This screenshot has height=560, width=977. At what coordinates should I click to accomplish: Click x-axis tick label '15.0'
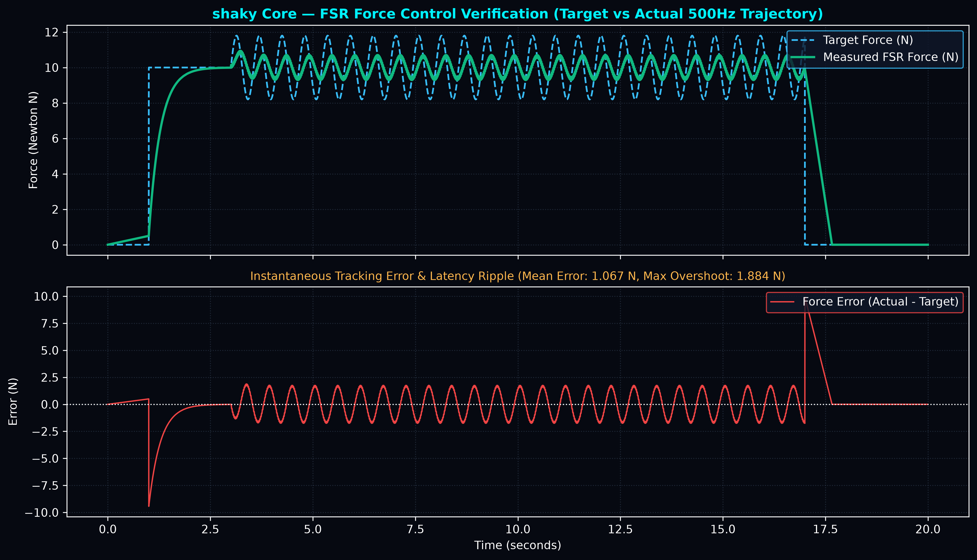tap(723, 529)
